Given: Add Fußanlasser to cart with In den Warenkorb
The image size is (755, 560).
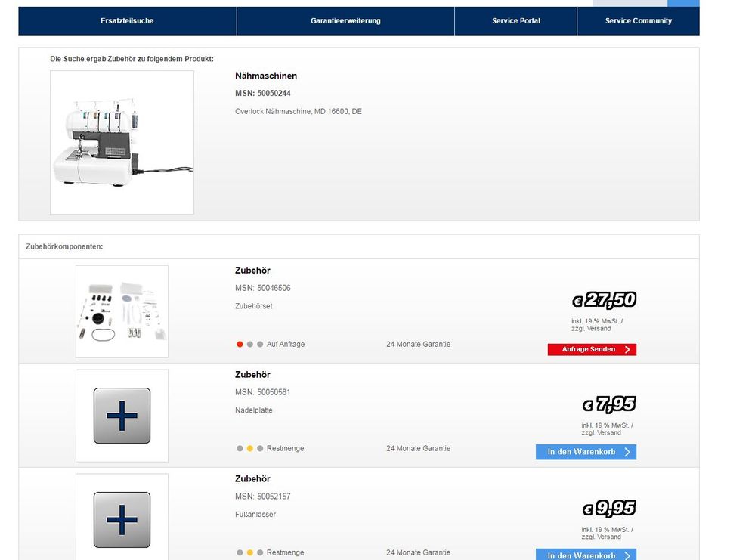Looking at the screenshot, I should pyautogui.click(x=586, y=555).
